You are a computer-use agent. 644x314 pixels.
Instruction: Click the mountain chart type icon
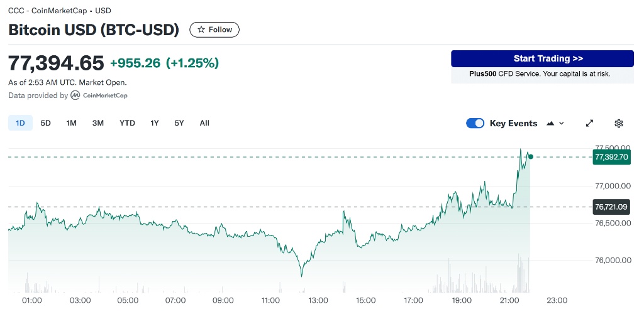(551, 123)
